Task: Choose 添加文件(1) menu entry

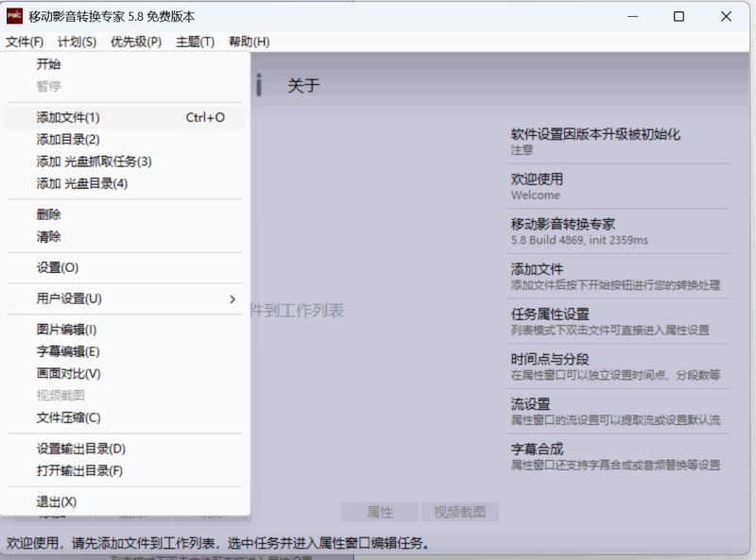Action: tap(125, 118)
